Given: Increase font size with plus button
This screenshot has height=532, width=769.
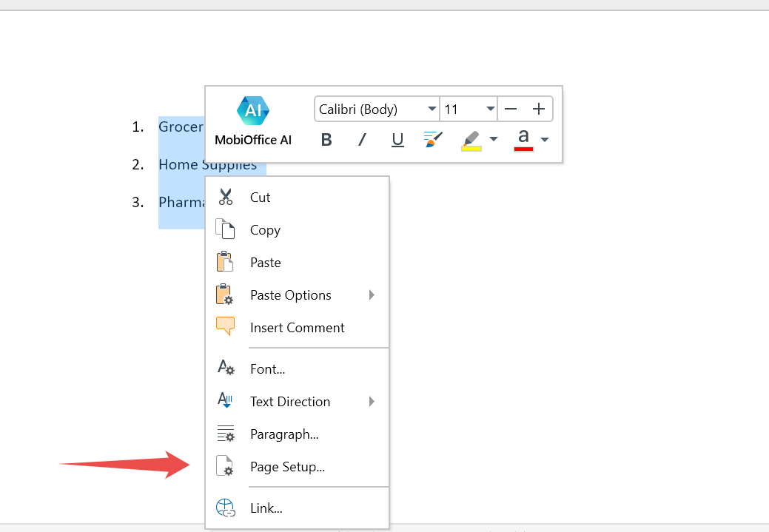Looking at the screenshot, I should click(539, 109).
